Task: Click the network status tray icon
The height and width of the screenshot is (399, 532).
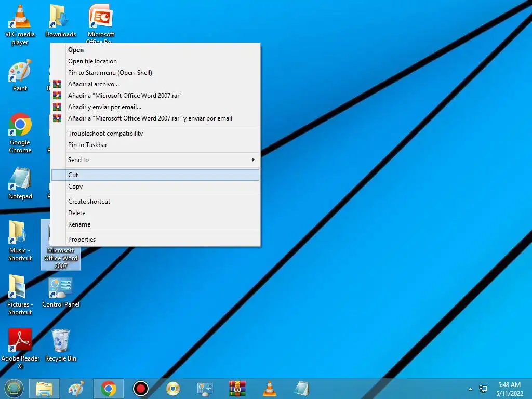Action: pos(483,389)
